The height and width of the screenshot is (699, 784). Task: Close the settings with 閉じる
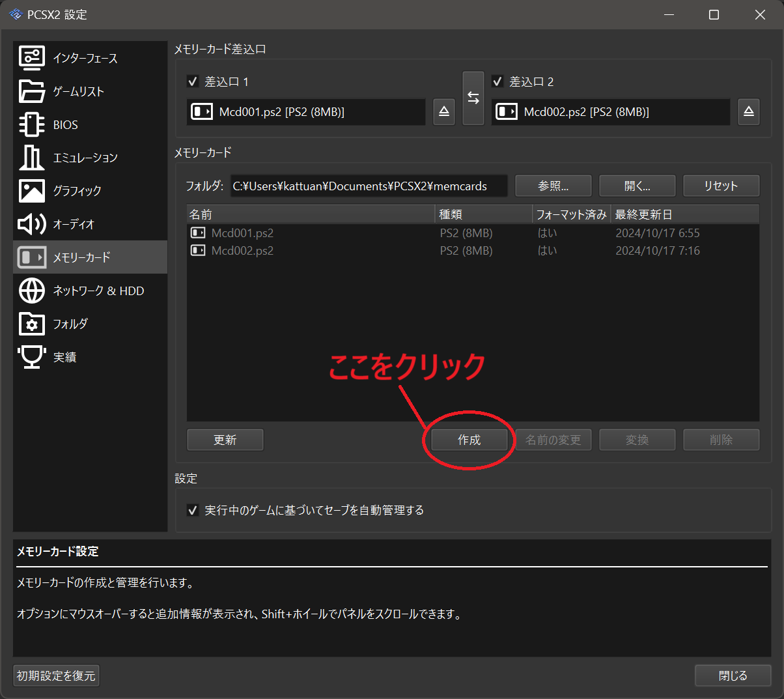point(733,676)
